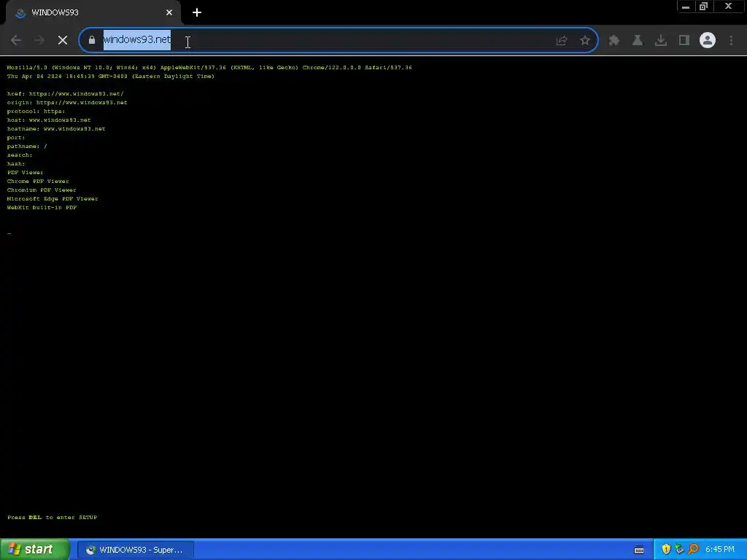Viewport: 747px width, 560px height.
Task: Show the downloads tray
Action: [661, 41]
